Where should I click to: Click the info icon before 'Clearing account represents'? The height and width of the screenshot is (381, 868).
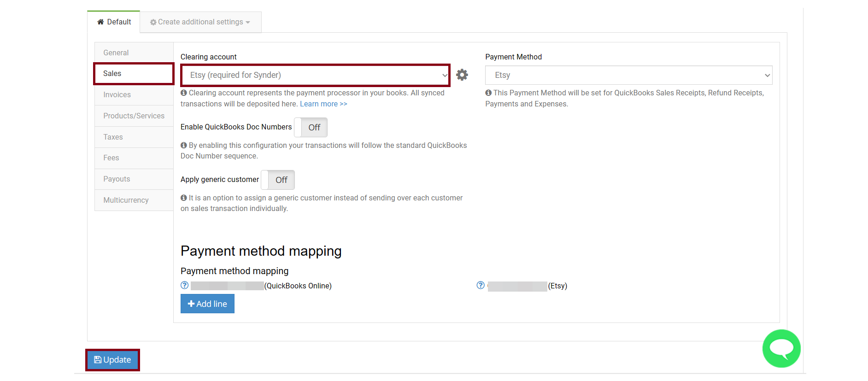click(184, 93)
